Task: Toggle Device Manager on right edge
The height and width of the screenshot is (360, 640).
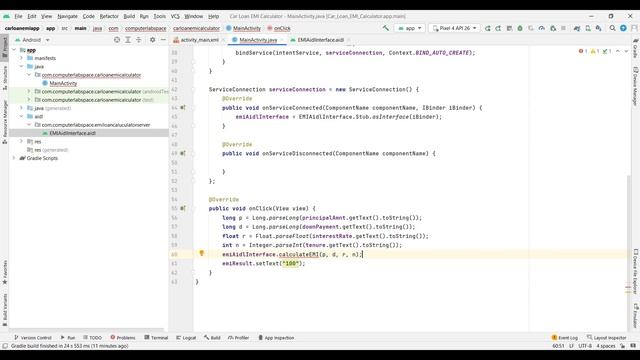Action: [636, 86]
